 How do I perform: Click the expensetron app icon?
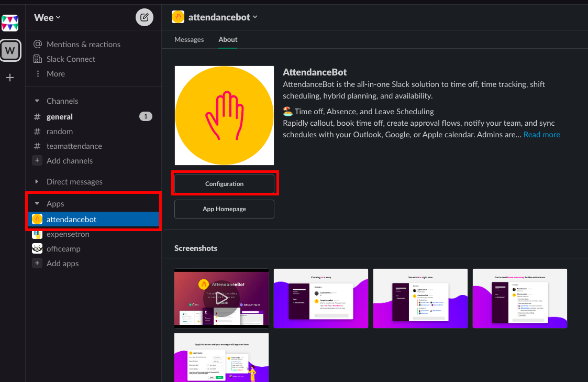pos(37,234)
